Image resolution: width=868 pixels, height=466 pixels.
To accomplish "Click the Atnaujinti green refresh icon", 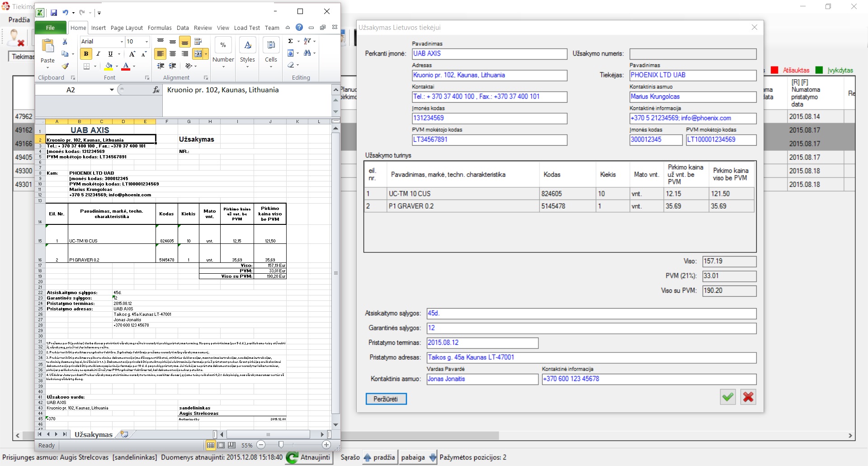I will coord(292,457).
